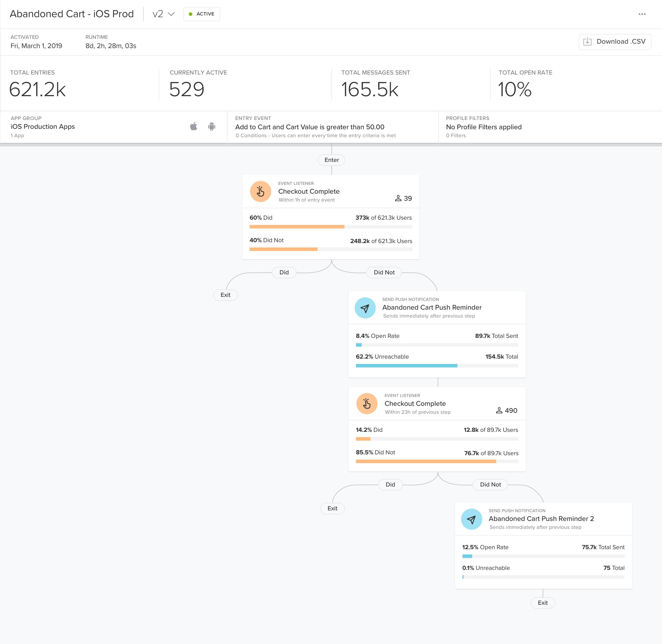Click the Android platform icon
The image size is (662, 644).
(212, 127)
